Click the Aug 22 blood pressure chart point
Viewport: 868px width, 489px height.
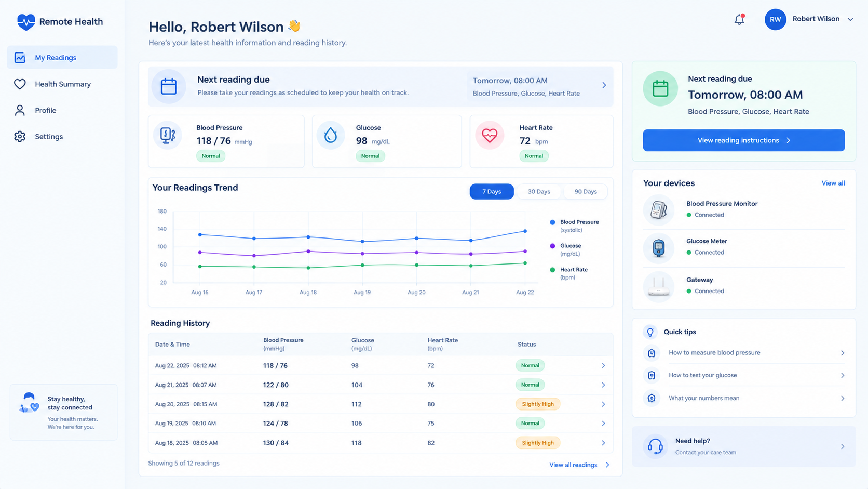pyautogui.click(x=525, y=231)
